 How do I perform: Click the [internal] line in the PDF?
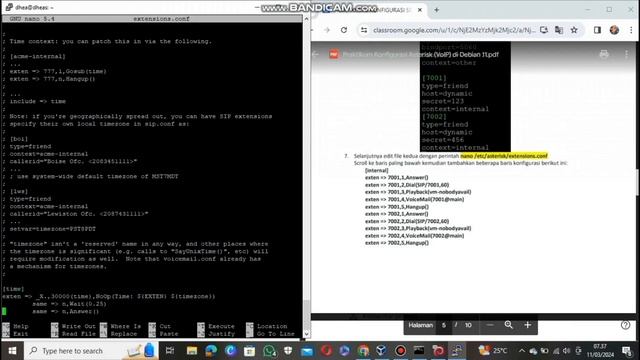376,170
